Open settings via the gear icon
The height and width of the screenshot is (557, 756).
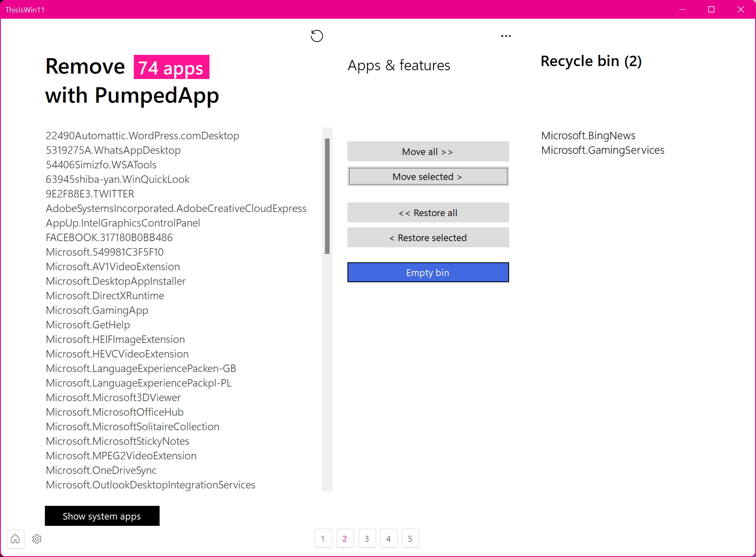pos(37,539)
